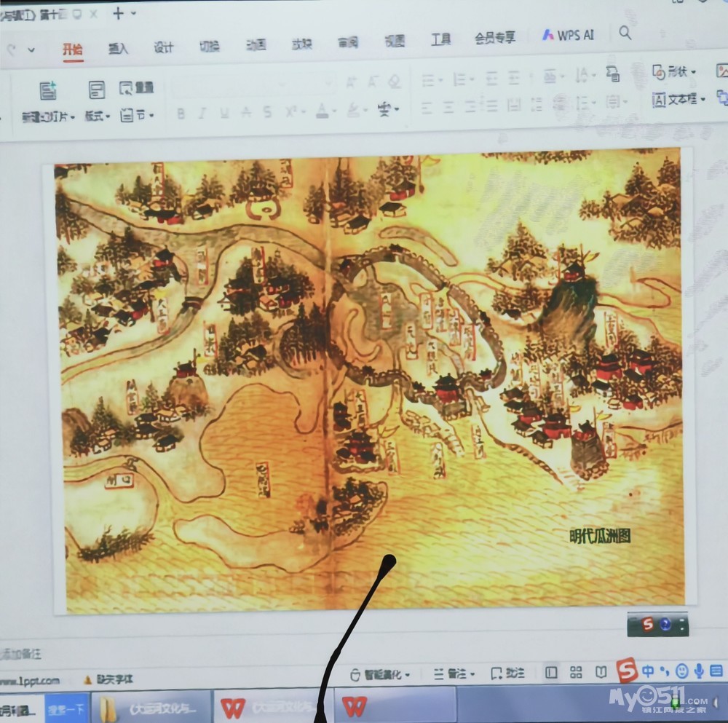This screenshot has width=728, height=723.
Task: Open the Notes (备注) dropdown arrow
Action: click(x=473, y=674)
